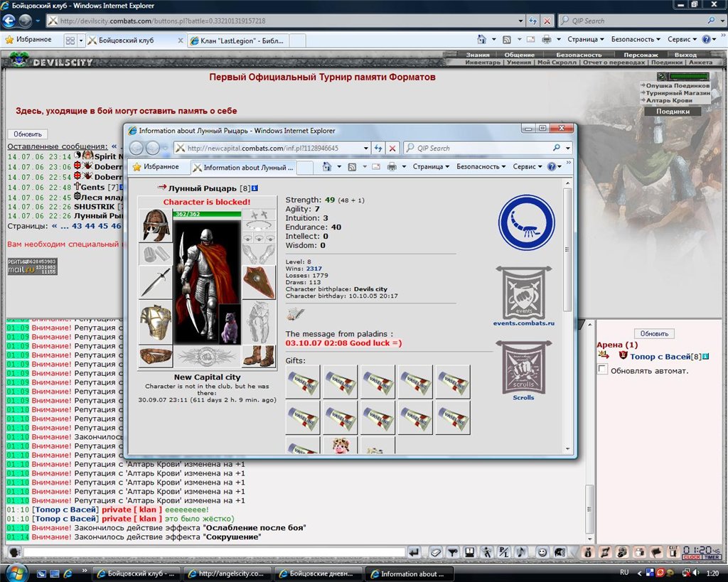Click the first Vaseline gift thumbnail

tap(303, 382)
